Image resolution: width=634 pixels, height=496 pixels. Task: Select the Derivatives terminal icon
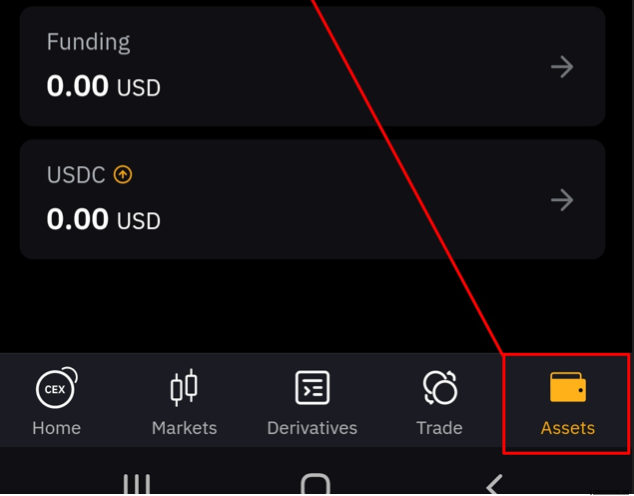pos(312,387)
